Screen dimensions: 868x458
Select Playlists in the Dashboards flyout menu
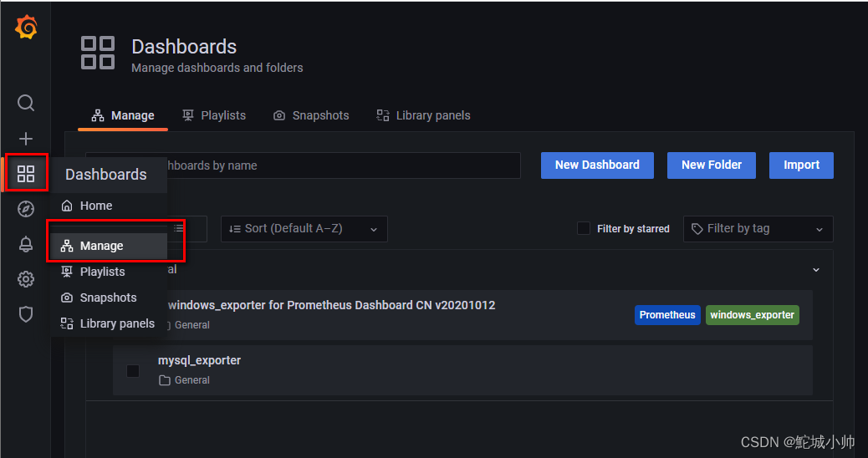tap(109, 272)
